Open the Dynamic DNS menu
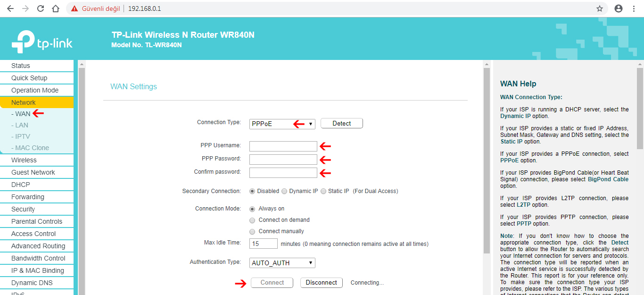The height and width of the screenshot is (295, 644). (x=37, y=283)
